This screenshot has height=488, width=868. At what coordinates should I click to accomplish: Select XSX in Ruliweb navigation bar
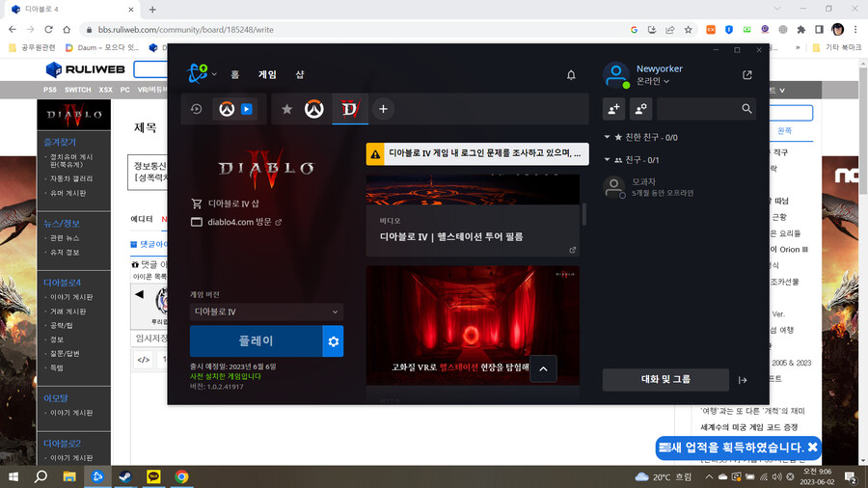[106, 90]
